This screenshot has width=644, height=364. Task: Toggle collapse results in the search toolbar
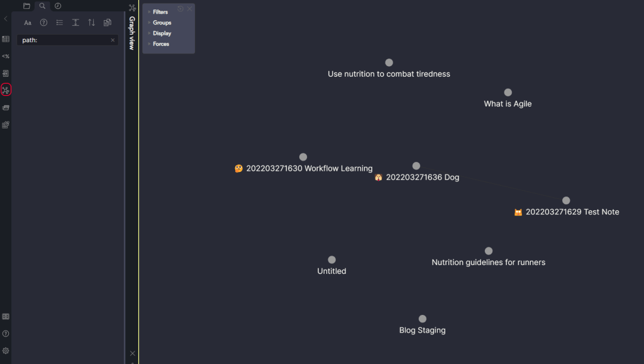(x=60, y=22)
